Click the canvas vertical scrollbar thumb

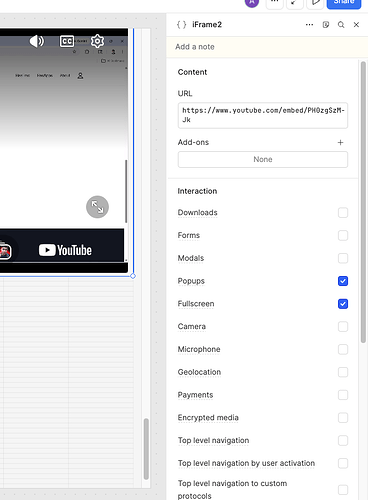146,449
